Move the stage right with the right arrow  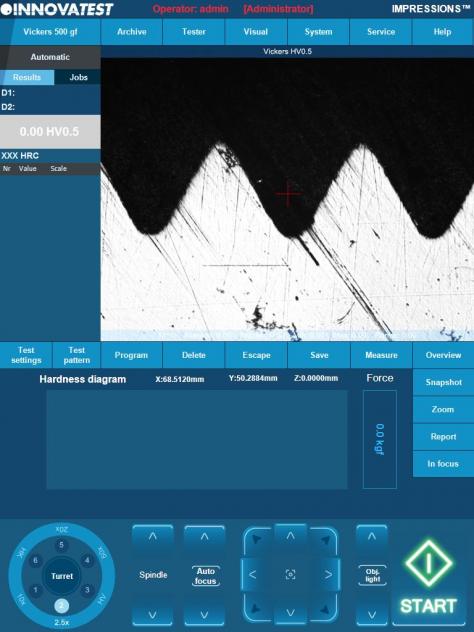328,574
